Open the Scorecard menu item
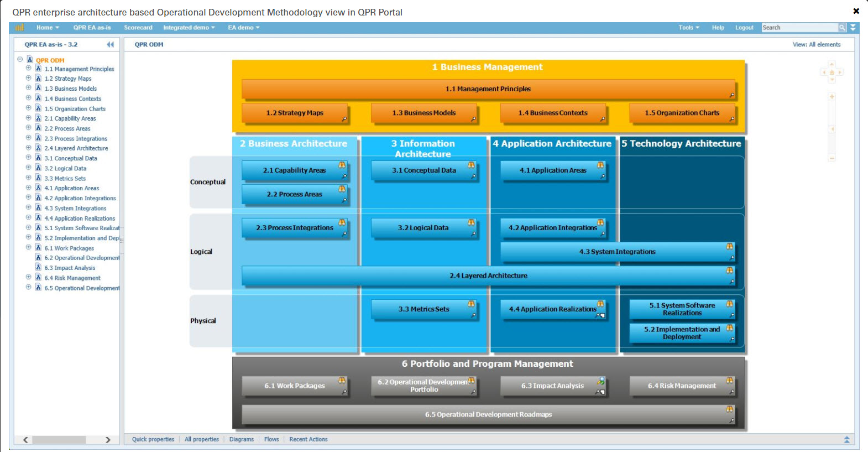Screen dimensions: 868x452 [x=138, y=28]
